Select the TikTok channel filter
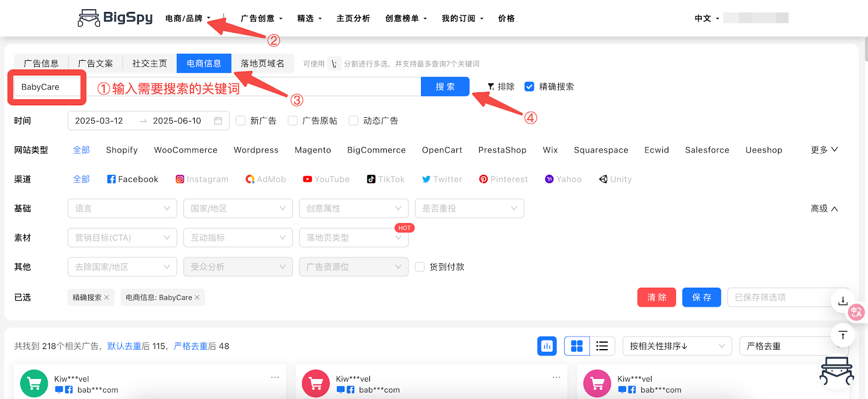 click(386, 179)
